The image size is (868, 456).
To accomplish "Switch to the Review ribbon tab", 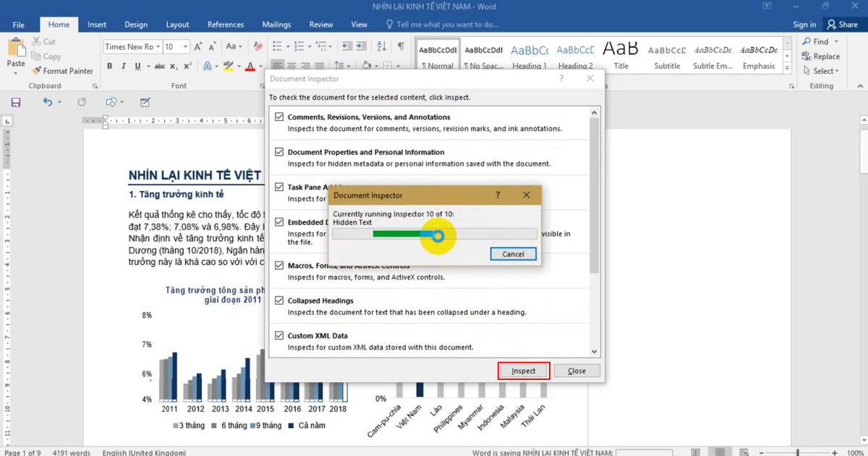I will pos(320,24).
